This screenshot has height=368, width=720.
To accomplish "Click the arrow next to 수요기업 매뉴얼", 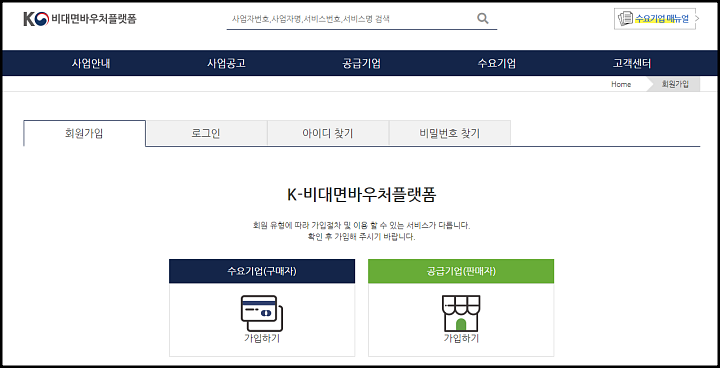I will tap(697, 19).
